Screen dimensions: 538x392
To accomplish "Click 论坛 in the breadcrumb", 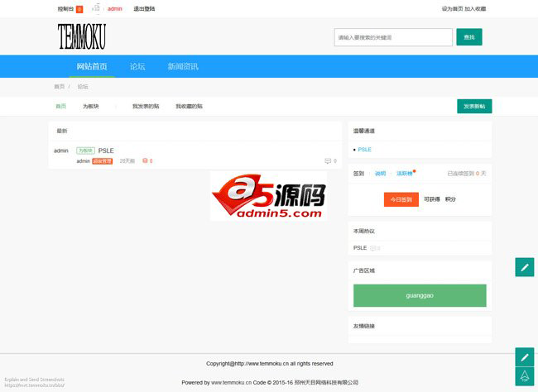I will (x=83, y=87).
